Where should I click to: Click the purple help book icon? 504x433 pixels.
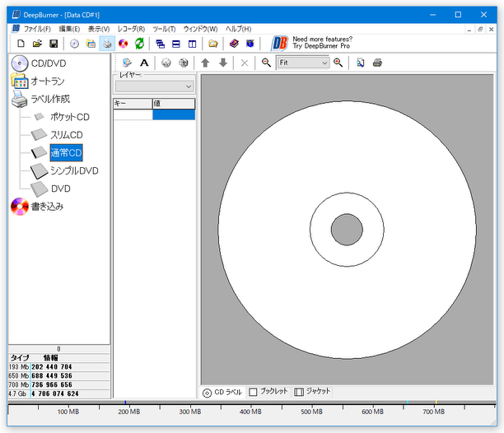click(x=234, y=44)
